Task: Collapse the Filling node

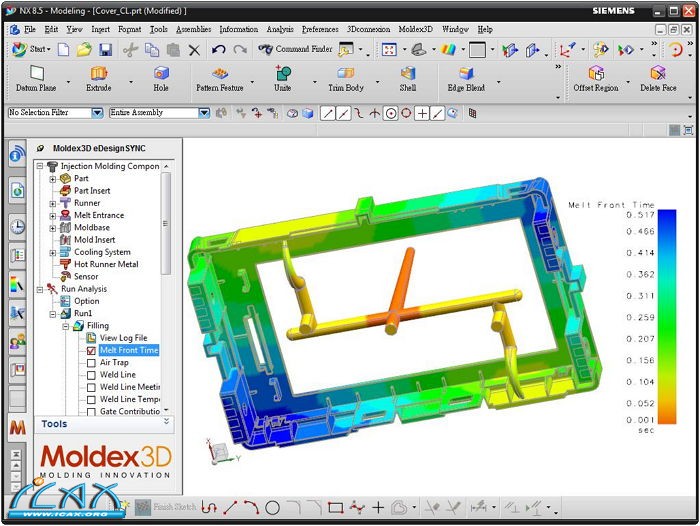Action: [x=66, y=326]
